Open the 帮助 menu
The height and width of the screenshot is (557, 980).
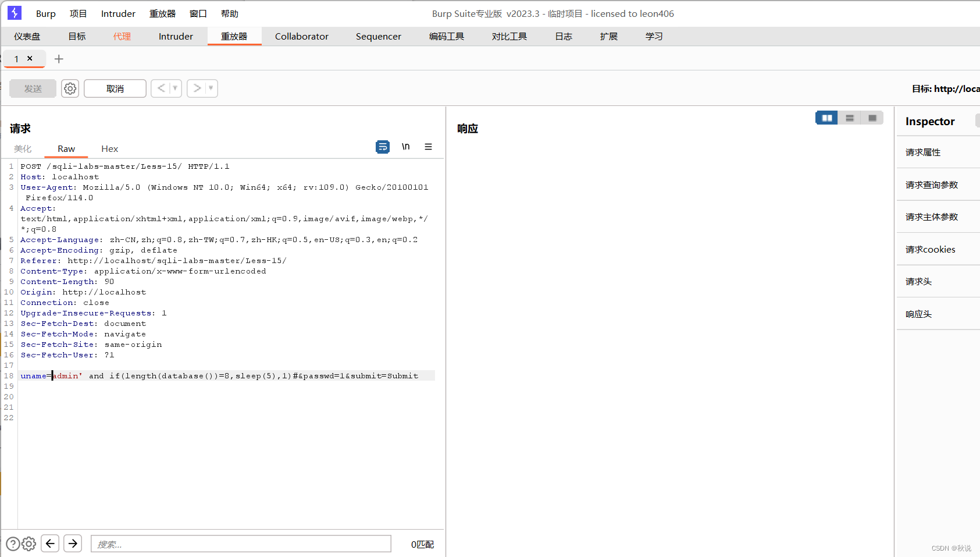click(230, 13)
